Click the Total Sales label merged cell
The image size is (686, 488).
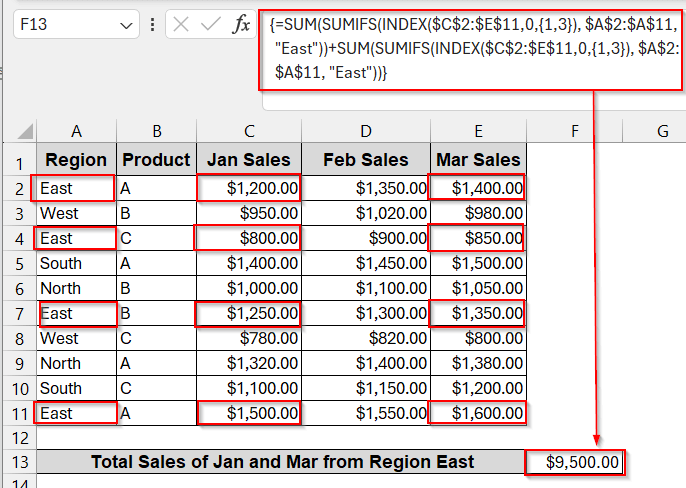pyautogui.click(x=281, y=462)
